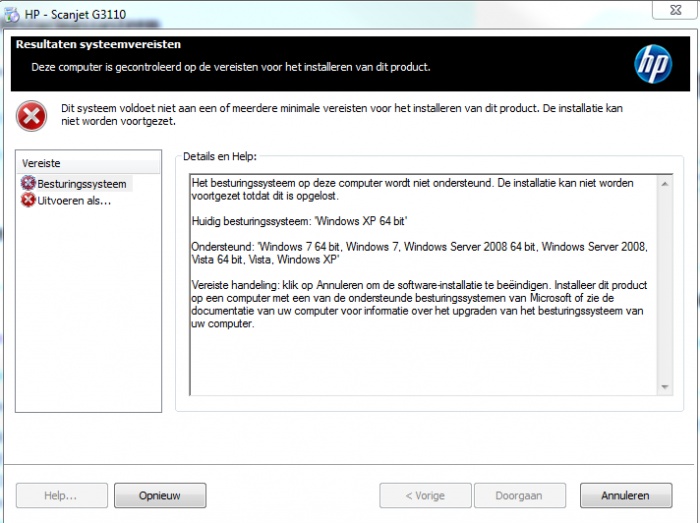This screenshot has height=523, width=700.
Task: Click the Vereiste column header
Action: click(88, 163)
